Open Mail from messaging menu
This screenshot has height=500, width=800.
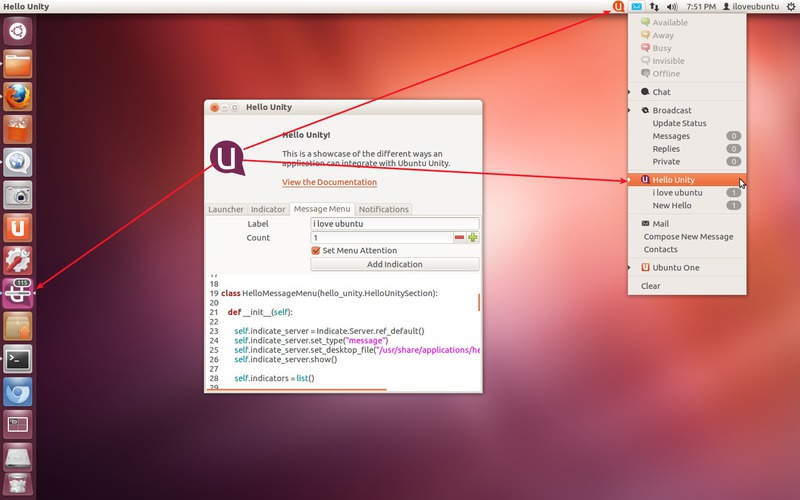coord(687,223)
